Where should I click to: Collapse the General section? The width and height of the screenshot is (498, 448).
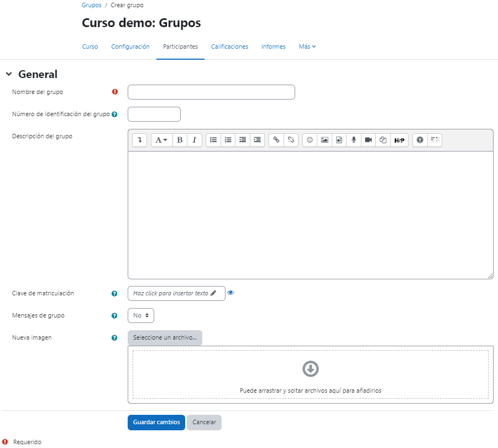click(x=9, y=74)
